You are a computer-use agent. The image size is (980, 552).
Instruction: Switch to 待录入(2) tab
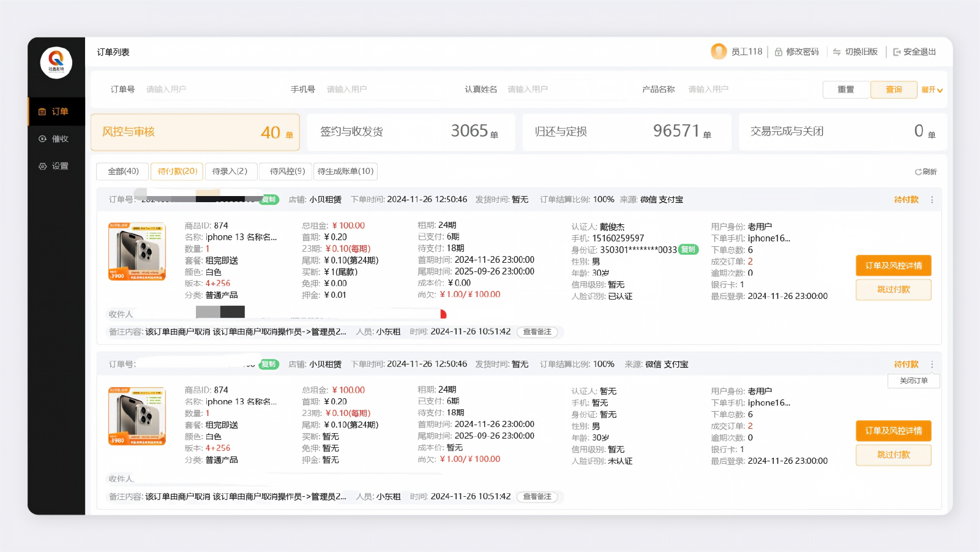point(230,172)
